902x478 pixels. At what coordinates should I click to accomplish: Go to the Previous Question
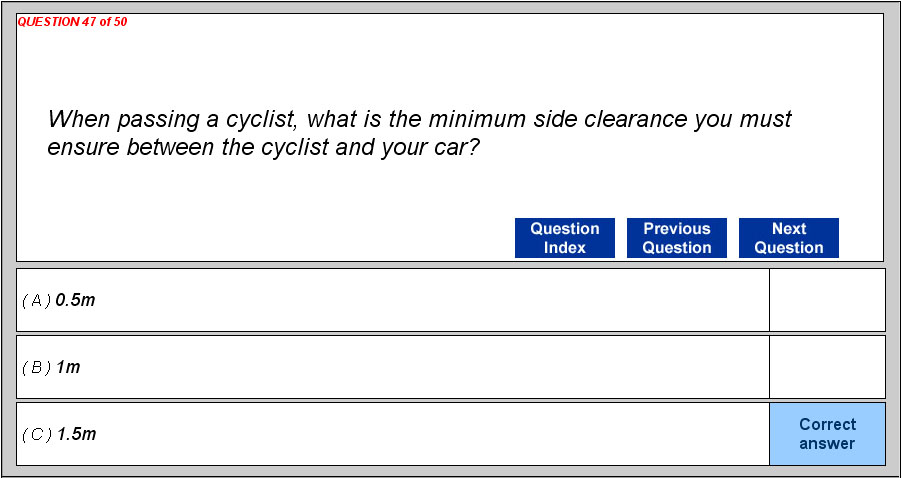click(x=677, y=238)
